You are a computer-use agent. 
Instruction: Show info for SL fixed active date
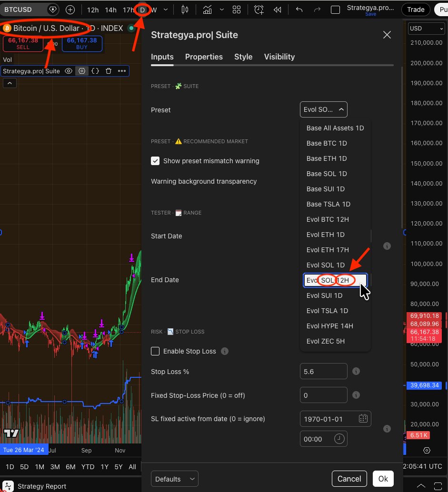click(387, 429)
